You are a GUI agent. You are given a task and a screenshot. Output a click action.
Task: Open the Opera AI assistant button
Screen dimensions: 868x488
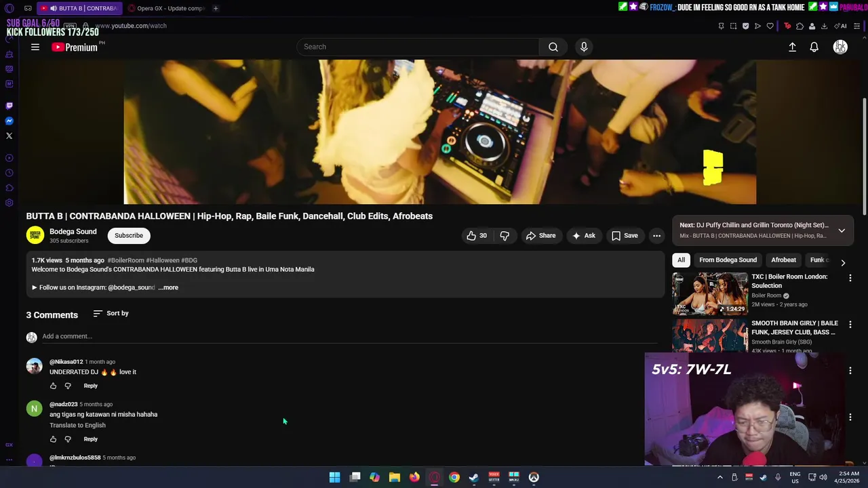coord(841,26)
